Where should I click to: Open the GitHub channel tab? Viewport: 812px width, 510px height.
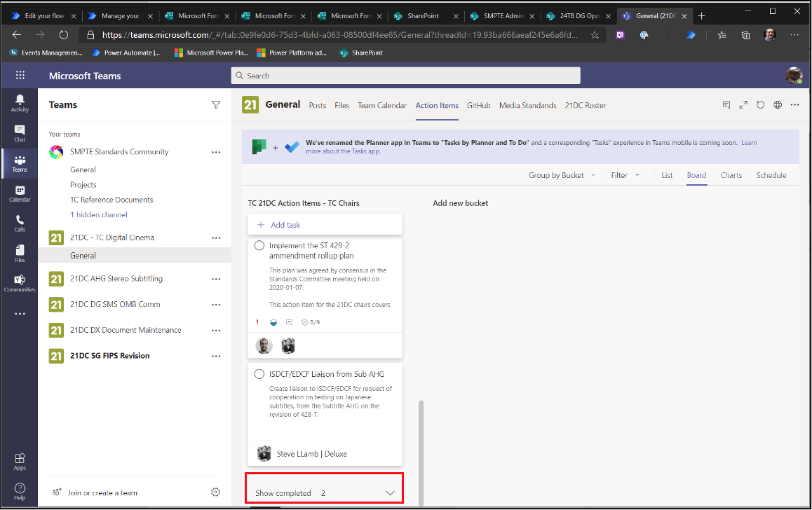(478, 105)
